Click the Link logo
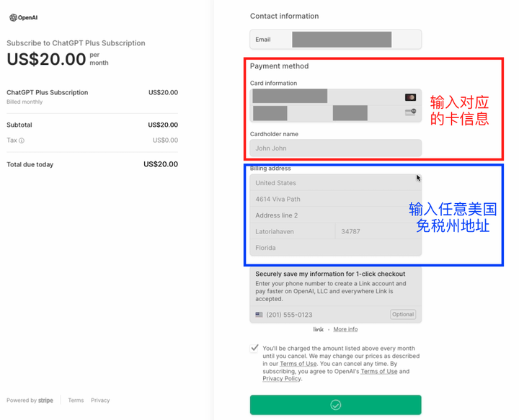Screen dimensions: 519x420 (318, 329)
